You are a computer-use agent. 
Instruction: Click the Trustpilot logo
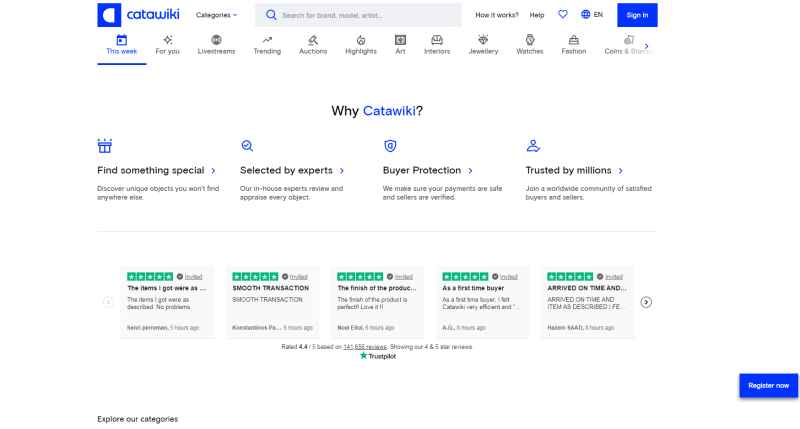tap(378, 356)
